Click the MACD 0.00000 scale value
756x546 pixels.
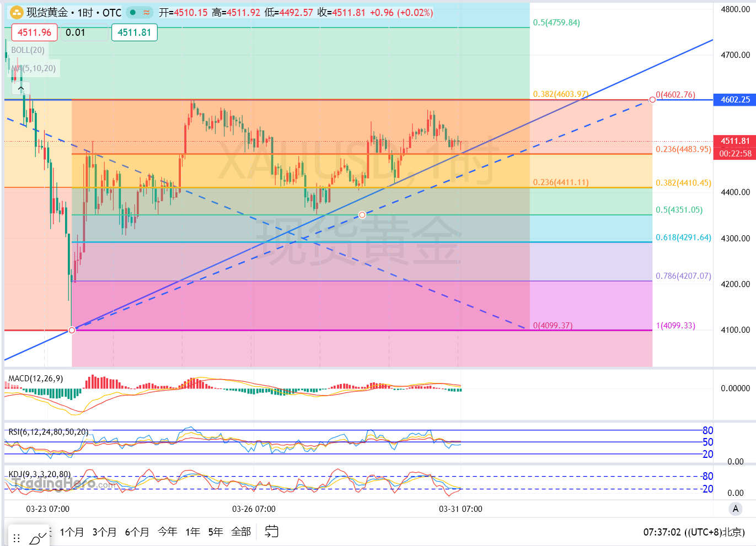735,388
